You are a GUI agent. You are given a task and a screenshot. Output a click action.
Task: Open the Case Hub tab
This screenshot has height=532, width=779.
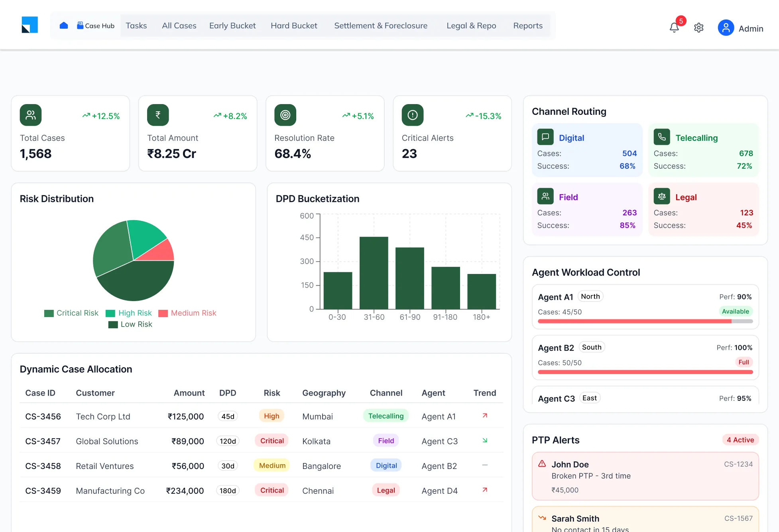coord(96,26)
